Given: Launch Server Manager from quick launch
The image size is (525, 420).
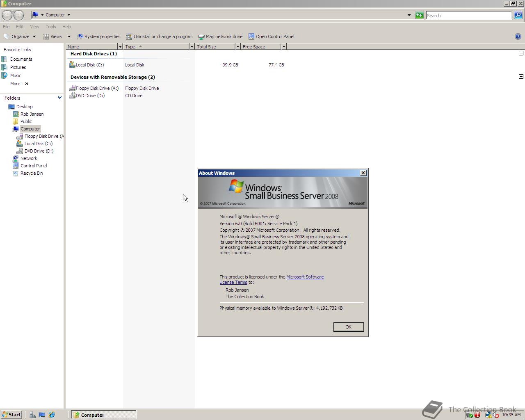Looking at the screenshot, I should click(32, 415).
